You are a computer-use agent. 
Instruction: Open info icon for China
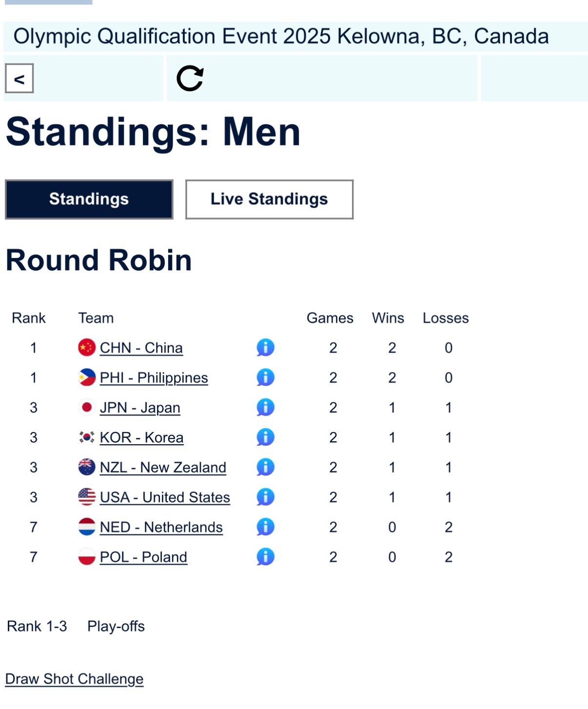tap(265, 348)
